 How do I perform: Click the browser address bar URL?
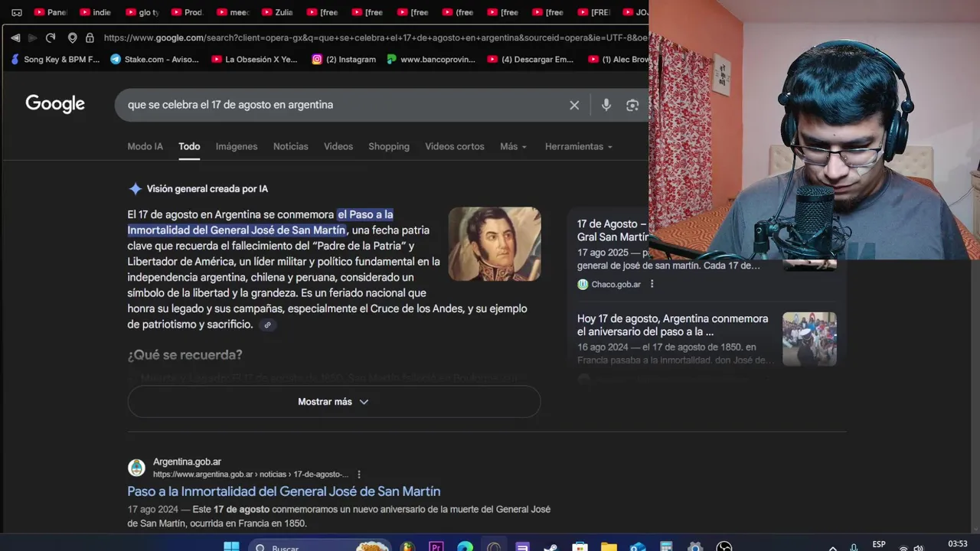[x=375, y=37]
